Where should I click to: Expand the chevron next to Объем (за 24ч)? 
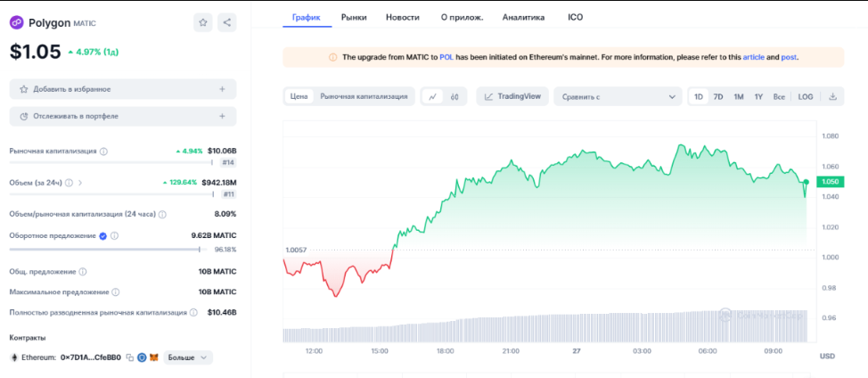(x=80, y=182)
